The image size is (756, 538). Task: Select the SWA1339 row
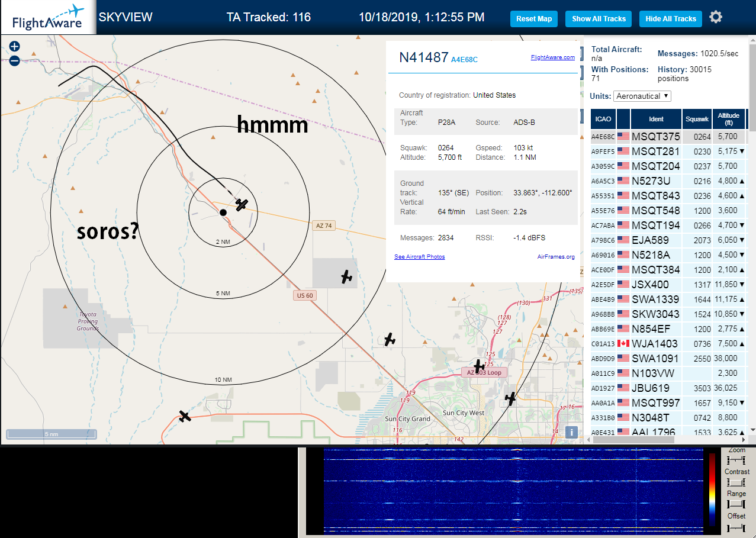pos(668,299)
